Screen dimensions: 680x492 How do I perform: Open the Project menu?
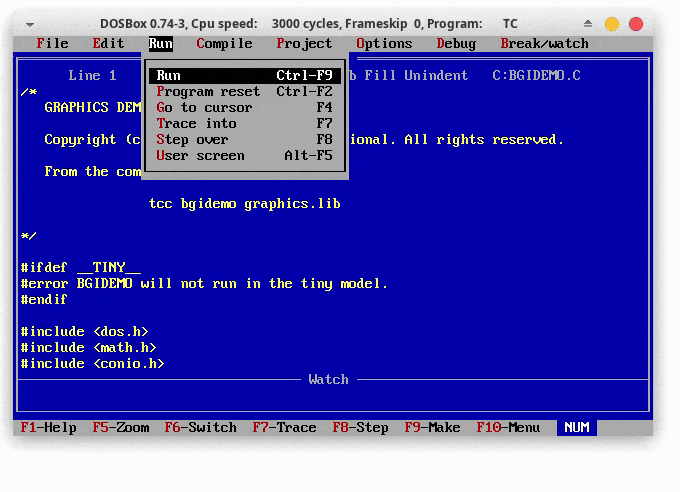tap(304, 43)
